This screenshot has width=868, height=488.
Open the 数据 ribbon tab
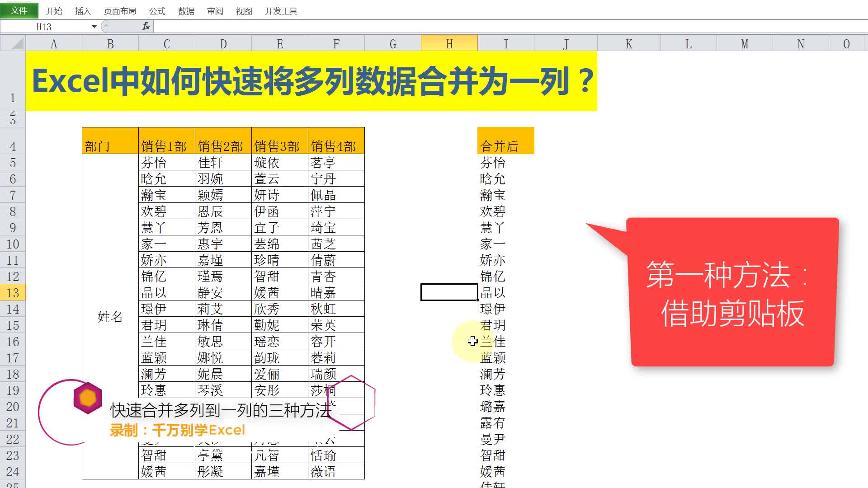point(186,11)
